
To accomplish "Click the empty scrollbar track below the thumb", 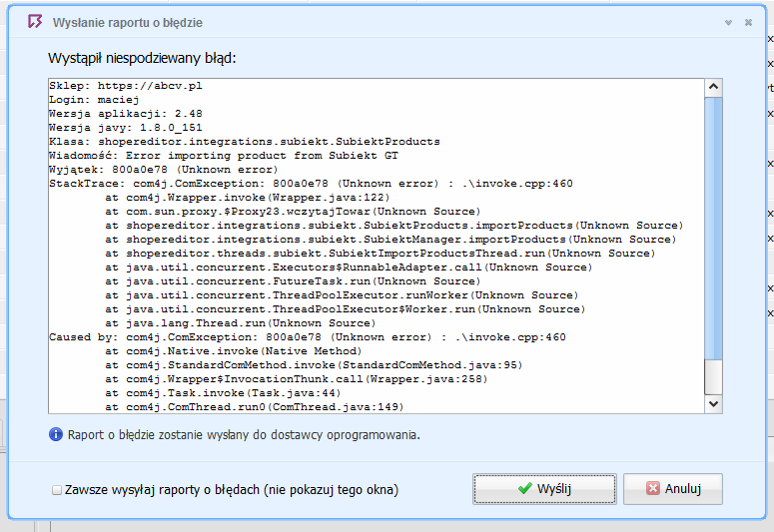I will coord(713,376).
